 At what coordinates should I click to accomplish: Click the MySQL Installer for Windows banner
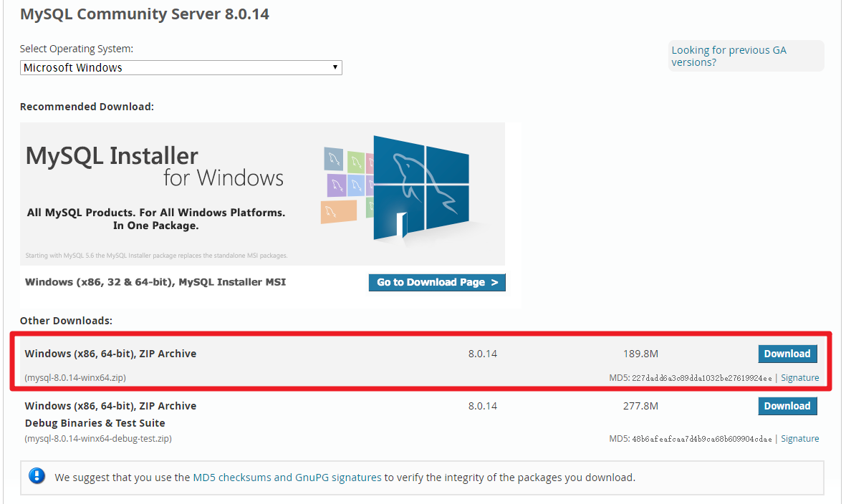[x=262, y=193]
